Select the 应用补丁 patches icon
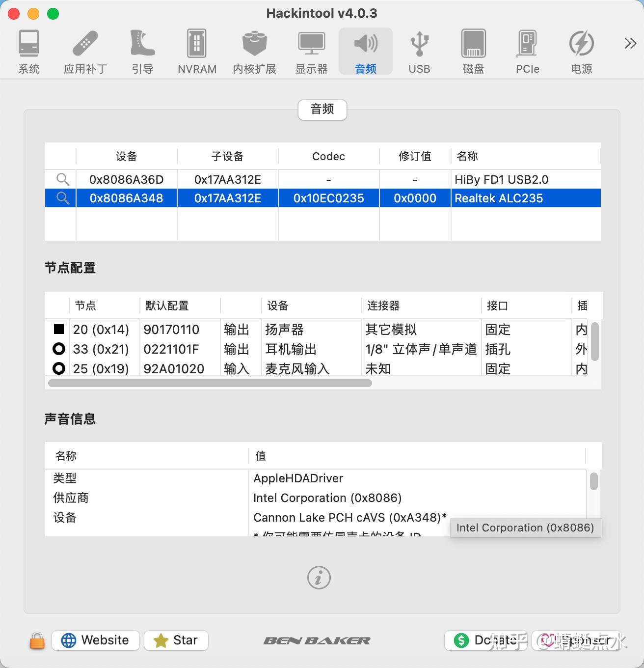Image resolution: width=644 pixels, height=668 pixels. pyautogui.click(x=85, y=49)
